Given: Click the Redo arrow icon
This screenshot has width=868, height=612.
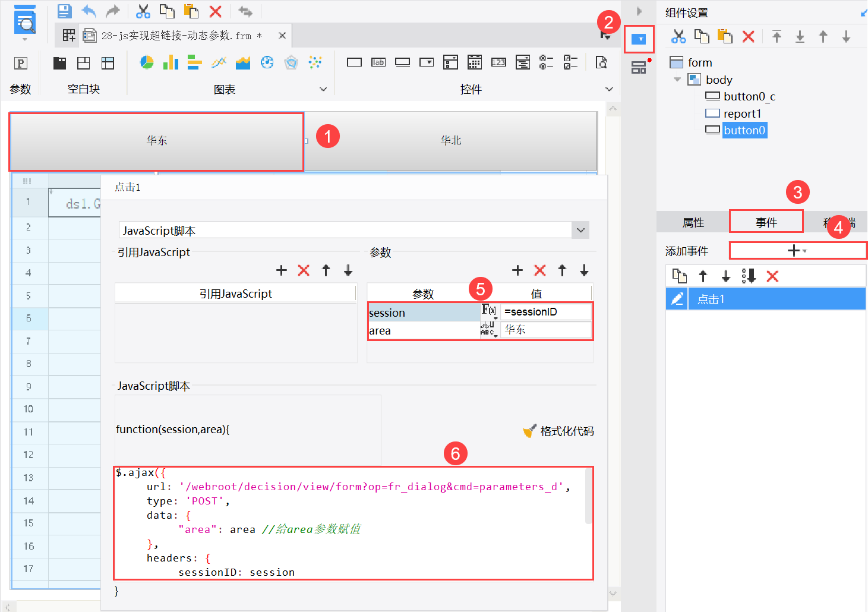Looking at the screenshot, I should [x=112, y=11].
